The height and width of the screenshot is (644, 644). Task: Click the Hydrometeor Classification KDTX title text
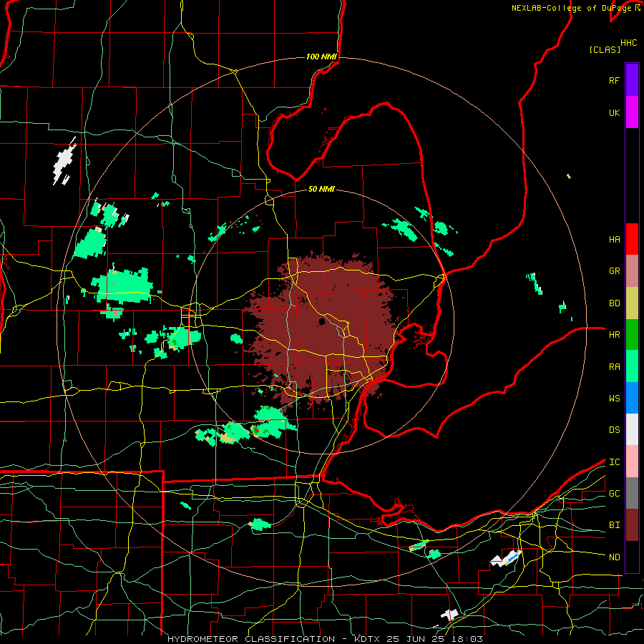[x=325, y=639]
